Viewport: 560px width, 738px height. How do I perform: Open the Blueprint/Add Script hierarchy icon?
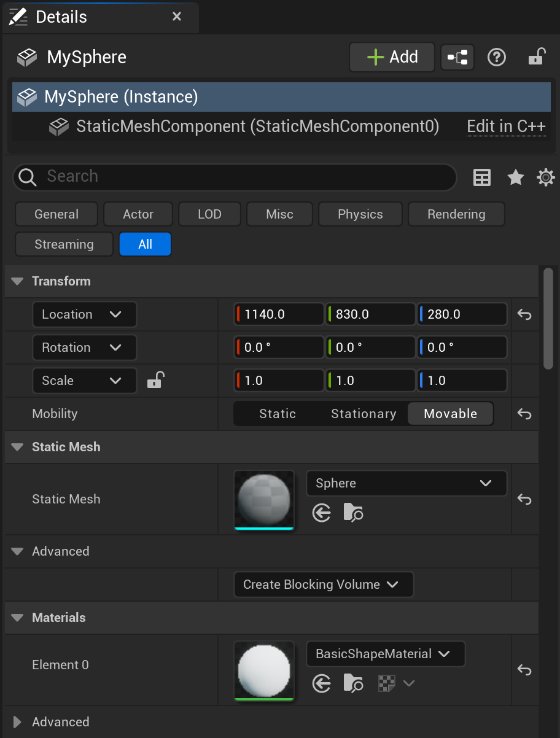(x=457, y=58)
